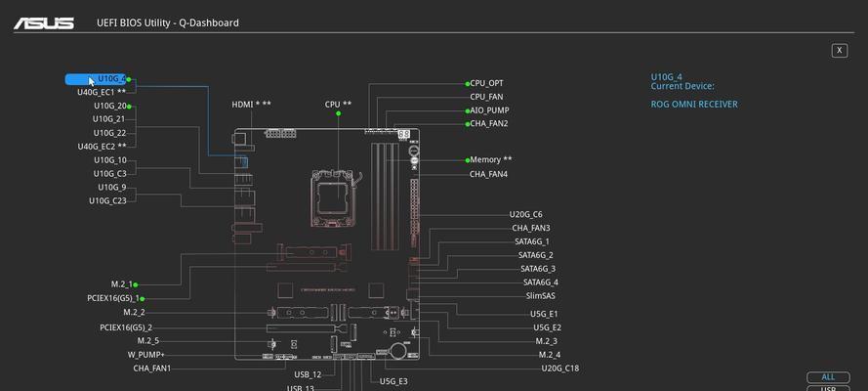
Task: Choose the USB_12 header label
Action: [x=308, y=375]
